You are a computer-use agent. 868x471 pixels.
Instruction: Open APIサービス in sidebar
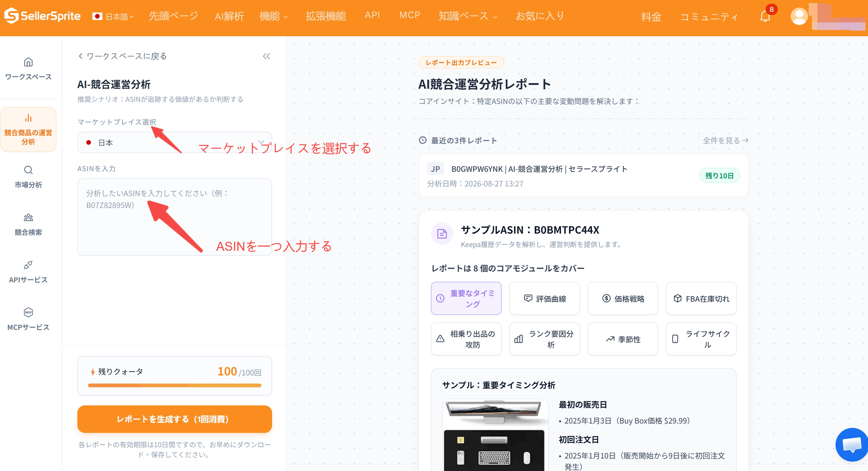28,272
